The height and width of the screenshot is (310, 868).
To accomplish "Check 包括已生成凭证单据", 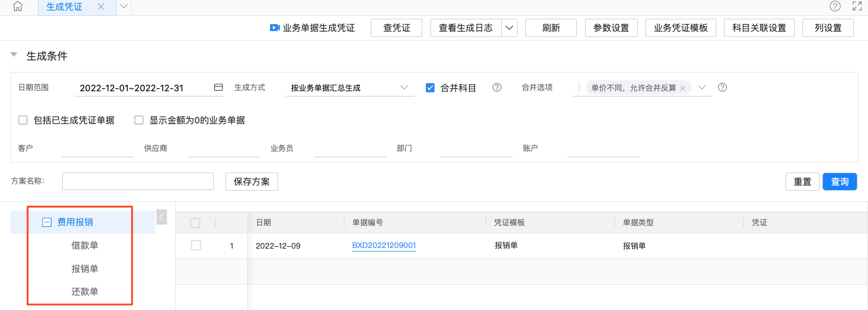I will pos(23,120).
